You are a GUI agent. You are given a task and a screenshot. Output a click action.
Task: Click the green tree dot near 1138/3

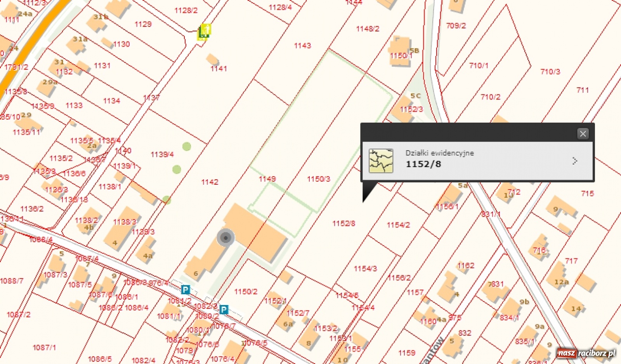click(167, 199)
